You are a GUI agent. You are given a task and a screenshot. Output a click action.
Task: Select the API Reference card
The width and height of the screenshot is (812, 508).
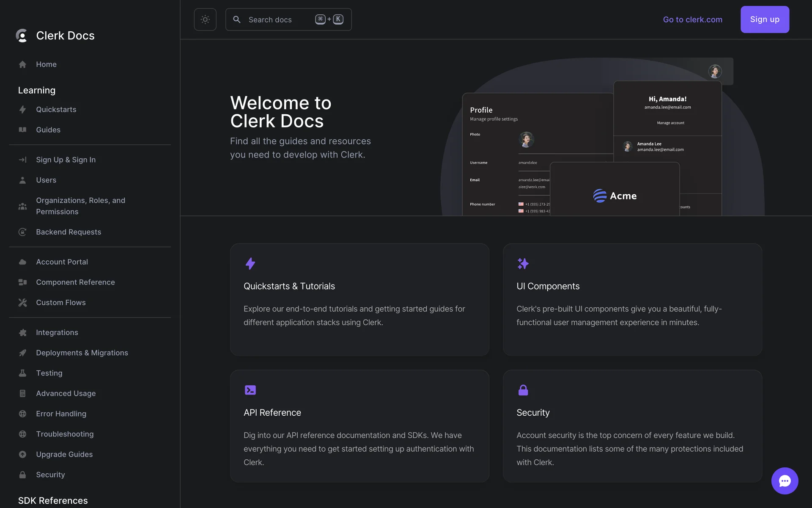click(x=359, y=426)
